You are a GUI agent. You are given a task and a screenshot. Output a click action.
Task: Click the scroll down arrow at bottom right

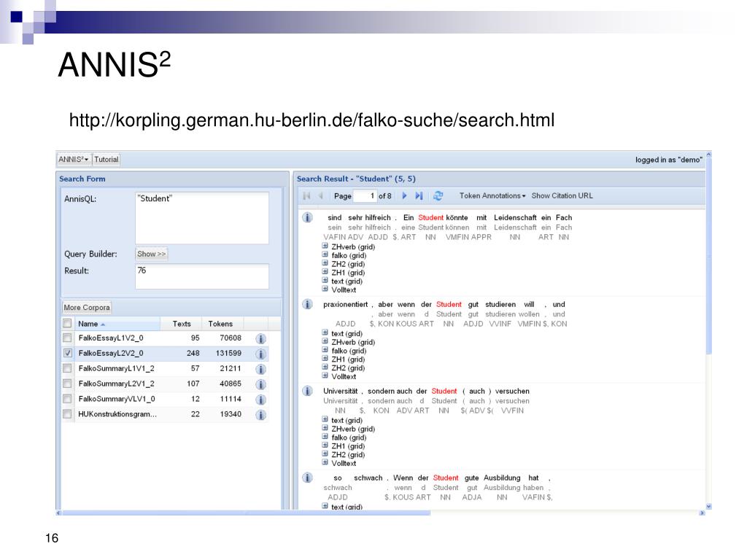point(708,507)
